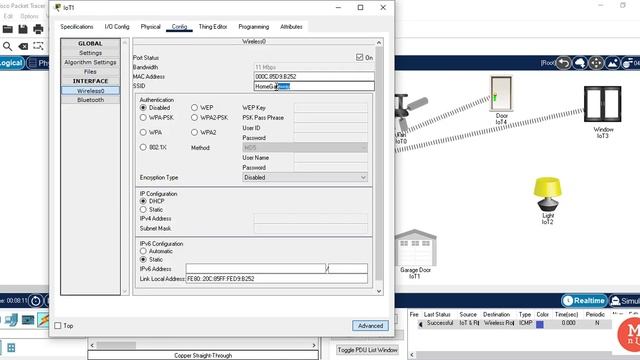Choose the 802.1X authentication radio button

[x=143, y=147]
